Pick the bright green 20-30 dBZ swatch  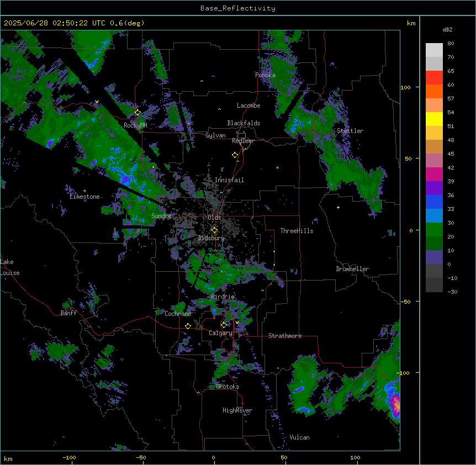click(434, 230)
